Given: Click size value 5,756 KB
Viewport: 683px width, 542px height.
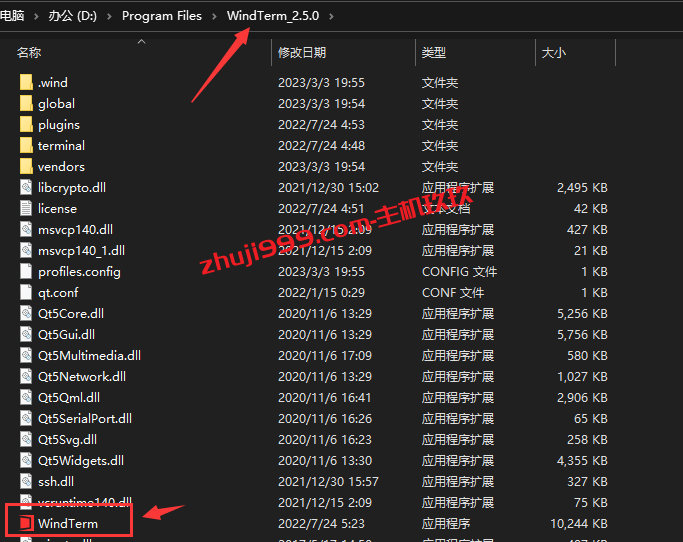Looking at the screenshot, I should point(582,334).
